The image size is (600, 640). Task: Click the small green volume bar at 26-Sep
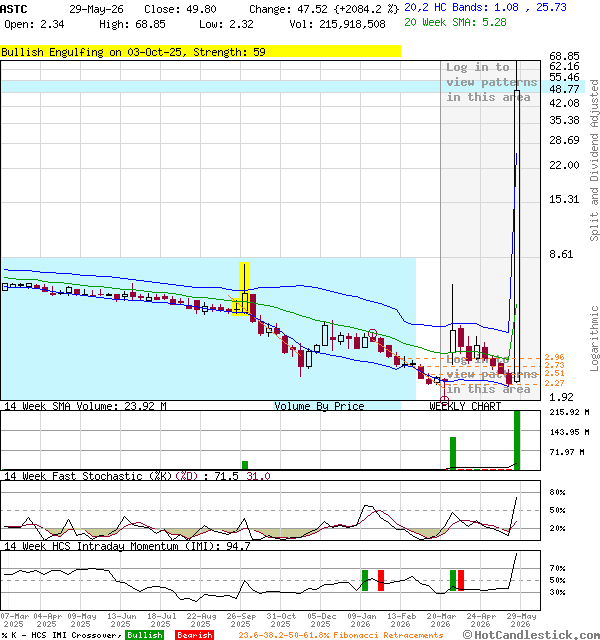245,465
